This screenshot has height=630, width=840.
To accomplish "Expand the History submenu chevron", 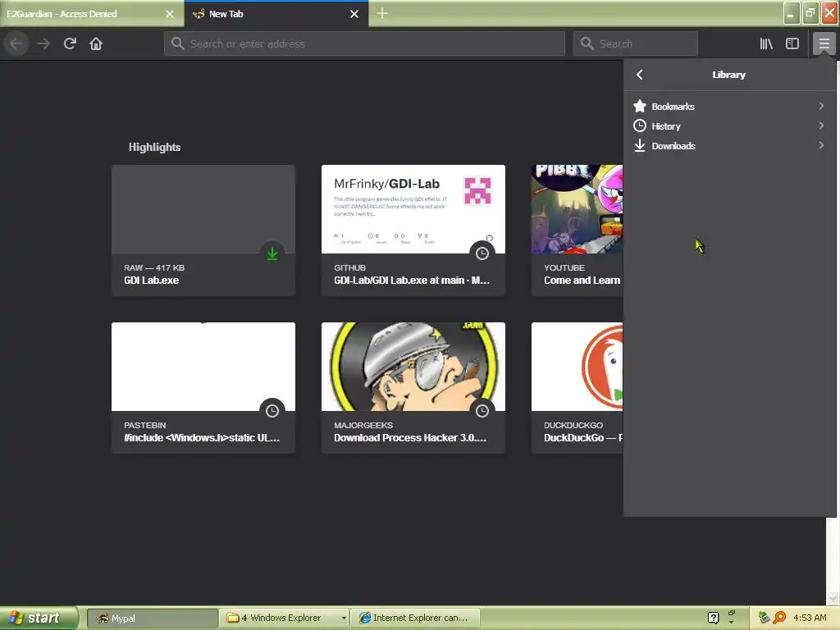I will [x=821, y=126].
